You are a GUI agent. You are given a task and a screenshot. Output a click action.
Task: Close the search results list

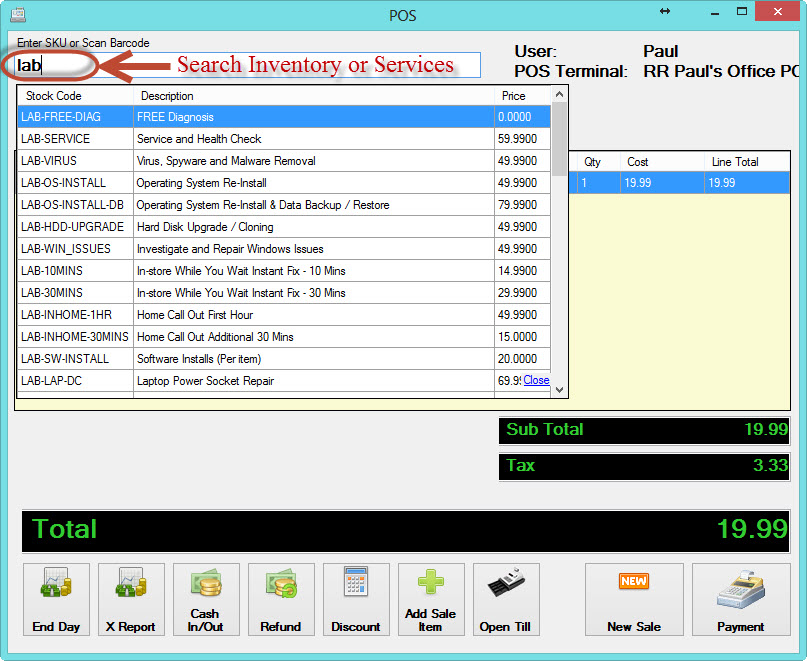(536, 380)
